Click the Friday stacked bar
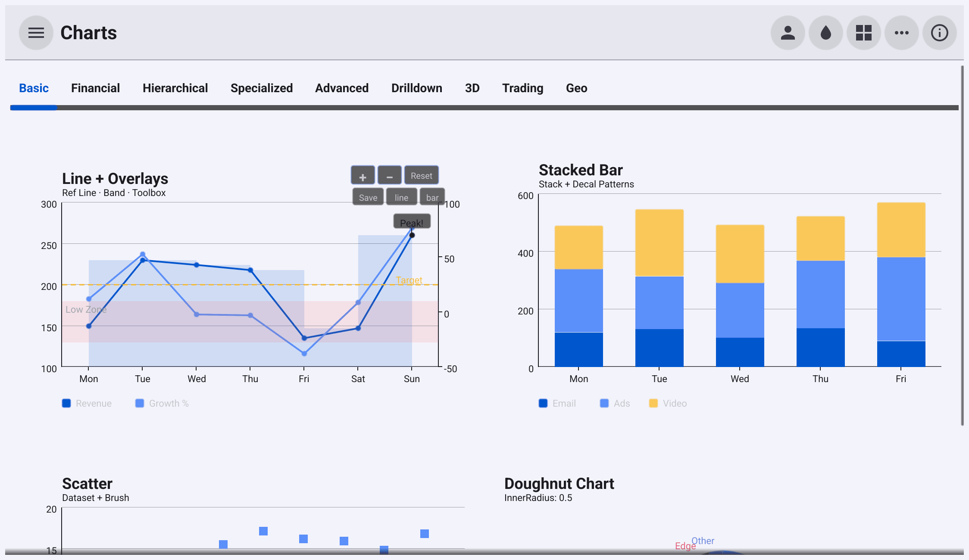The width and height of the screenshot is (969, 560). click(901, 284)
